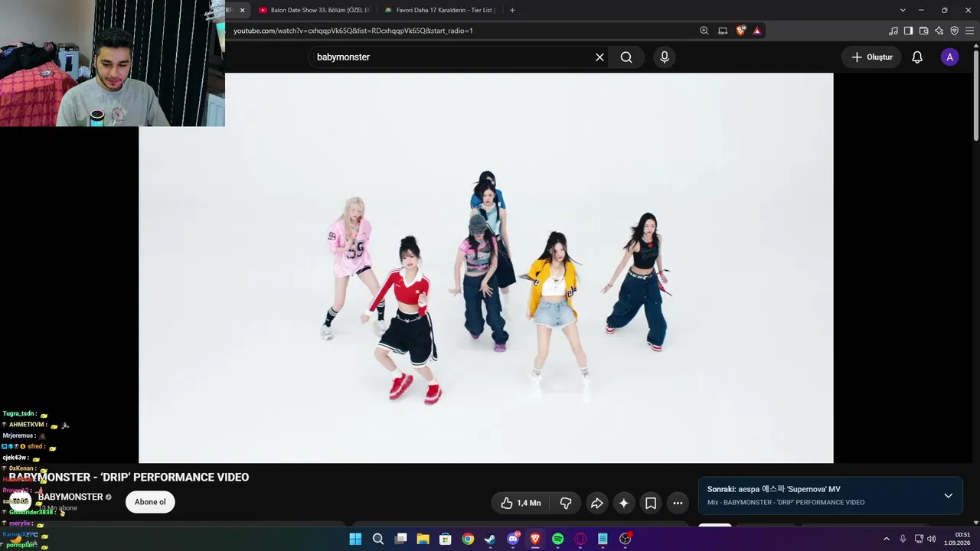Open Task View on the taskbar
Screen dimensions: 980x551
400,539
